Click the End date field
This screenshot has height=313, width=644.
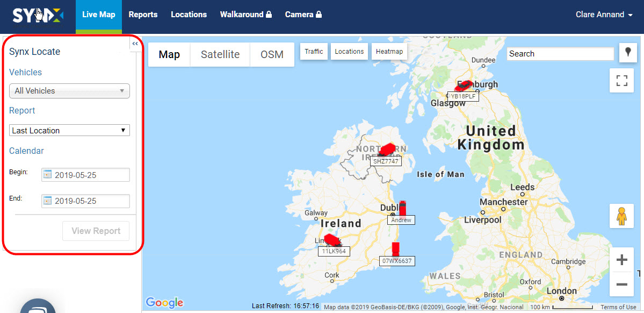point(85,201)
